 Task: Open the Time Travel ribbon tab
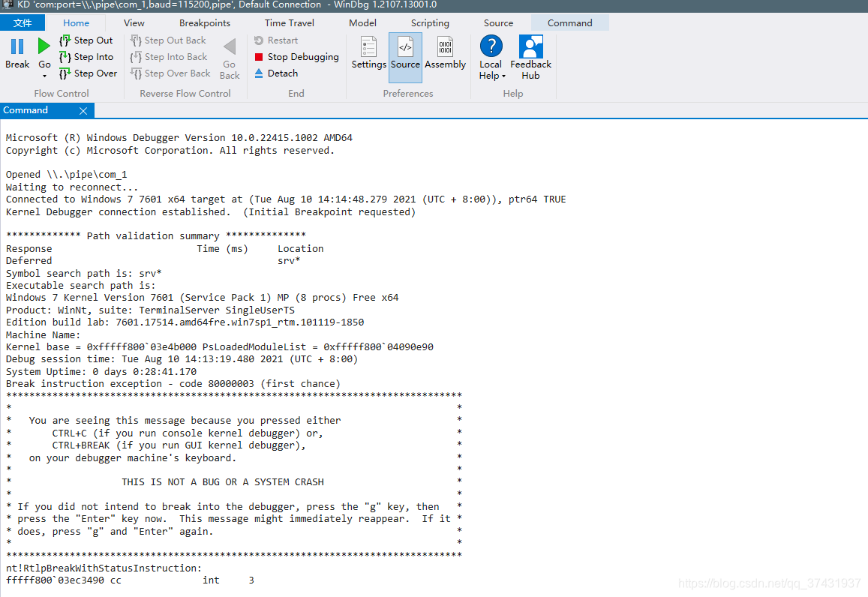point(289,22)
